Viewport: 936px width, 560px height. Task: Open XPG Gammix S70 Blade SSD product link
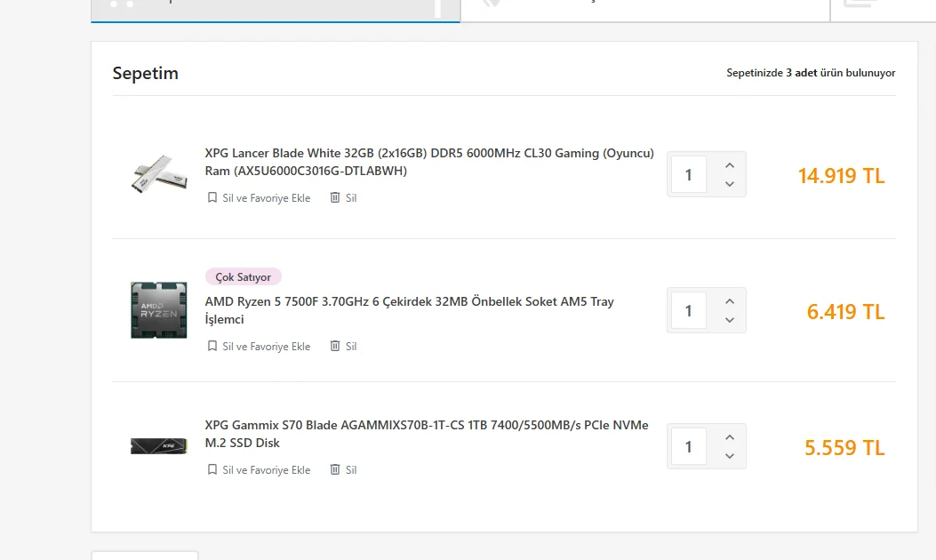426,434
